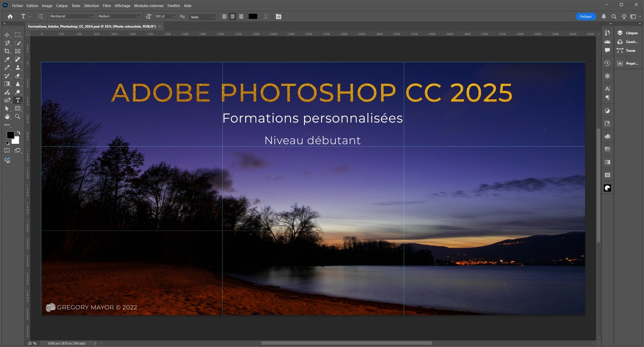Select the Clone Stamp tool
The height and width of the screenshot is (347, 644).
point(18,67)
